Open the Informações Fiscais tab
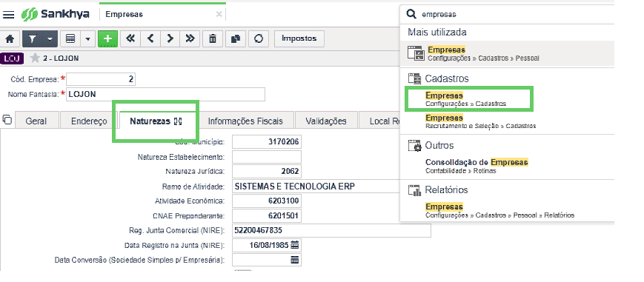644x282 pixels. click(x=245, y=121)
